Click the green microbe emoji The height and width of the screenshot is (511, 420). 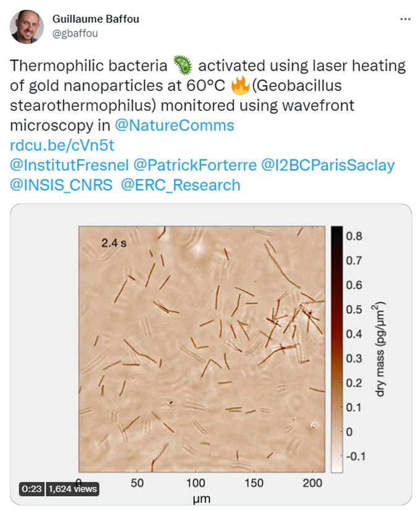(181, 64)
